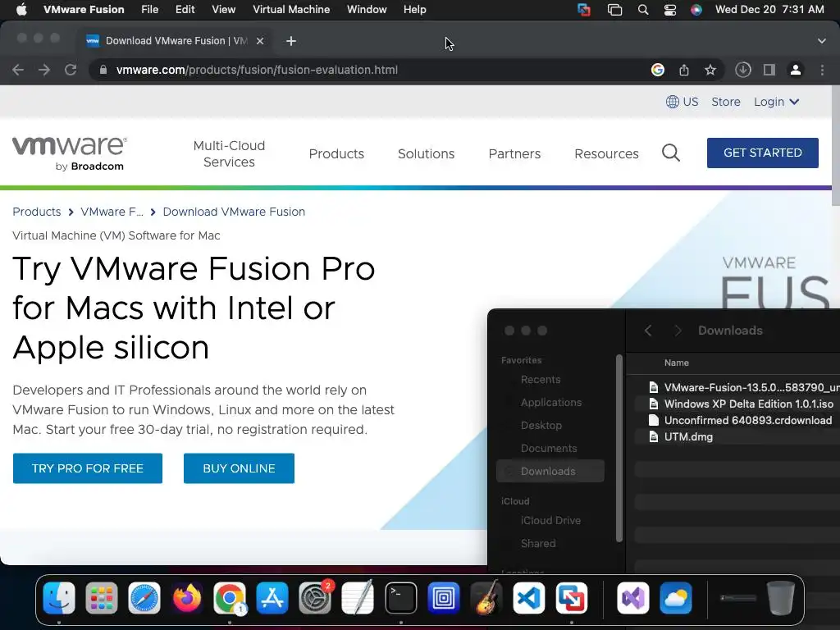Select Windows XP Delta Edition 1.0.1.iso file
This screenshot has height=630, width=840.
[737, 404]
